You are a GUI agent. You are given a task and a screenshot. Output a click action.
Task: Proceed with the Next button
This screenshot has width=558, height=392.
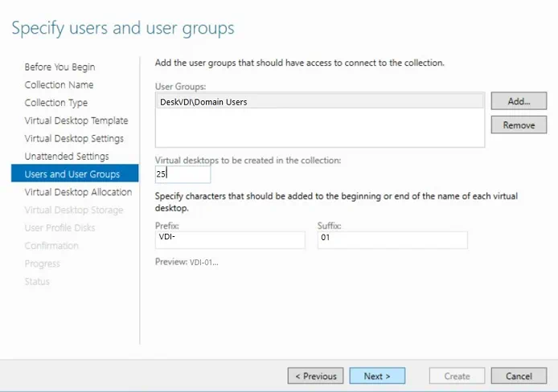[377, 376]
